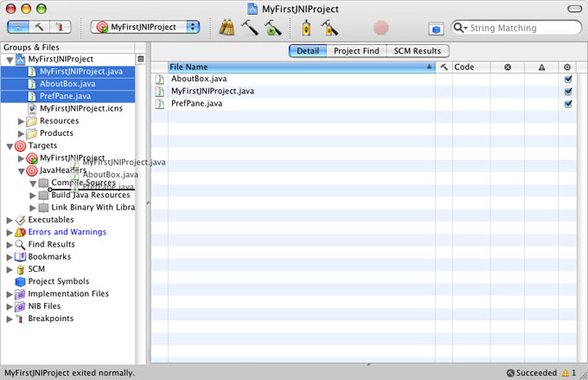Click the red Stop tasks button
Image resolution: width=588 pixels, height=380 pixels.
pyautogui.click(x=381, y=28)
